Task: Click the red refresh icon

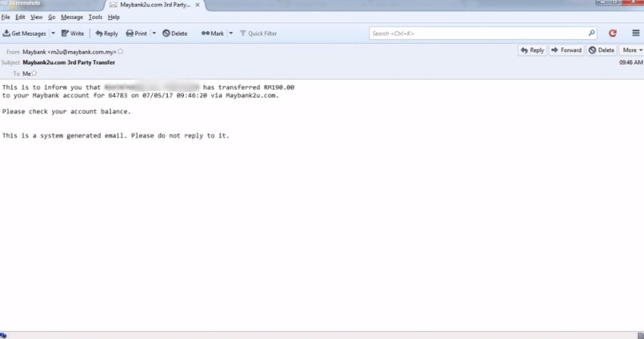Action: click(613, 33)
